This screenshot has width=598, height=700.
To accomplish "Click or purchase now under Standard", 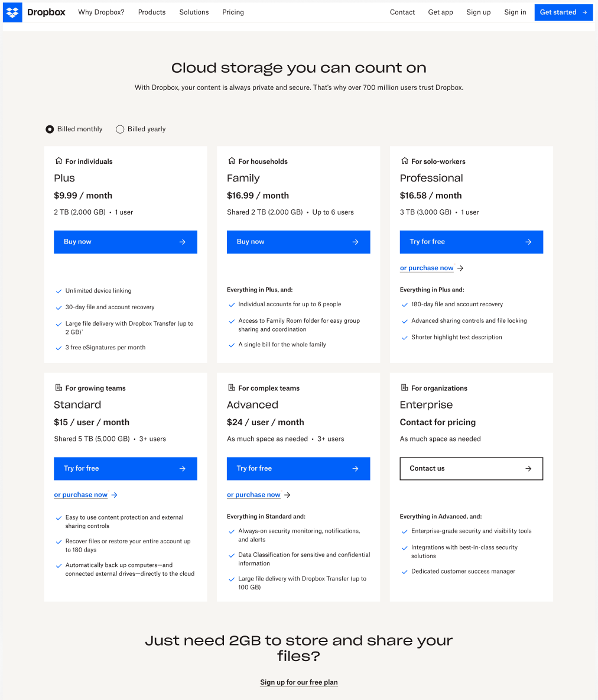I will (81, 495).
